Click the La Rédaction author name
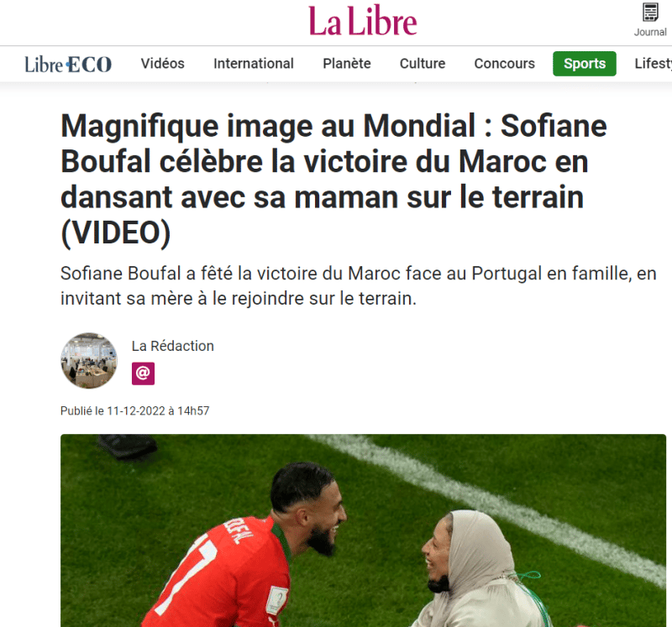The image size is (672, 627). 173,346
